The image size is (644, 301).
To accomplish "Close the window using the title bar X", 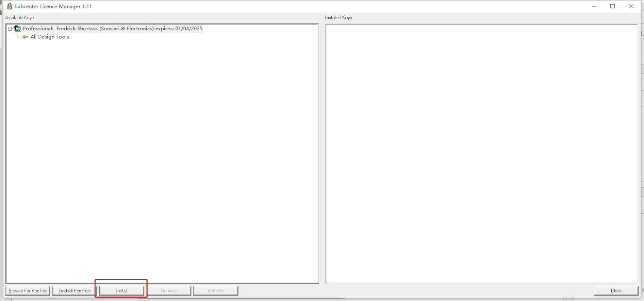I will coord(631,6).
